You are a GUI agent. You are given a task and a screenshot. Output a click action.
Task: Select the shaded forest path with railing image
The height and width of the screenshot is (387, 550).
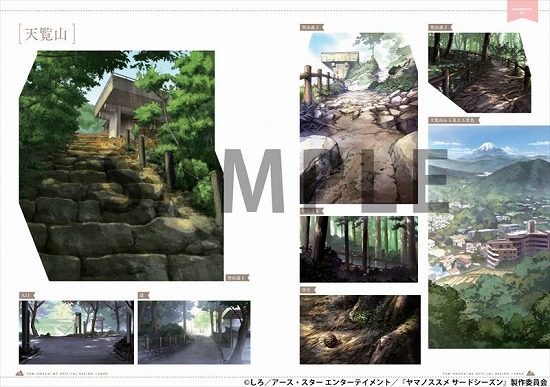click(479, 73)
